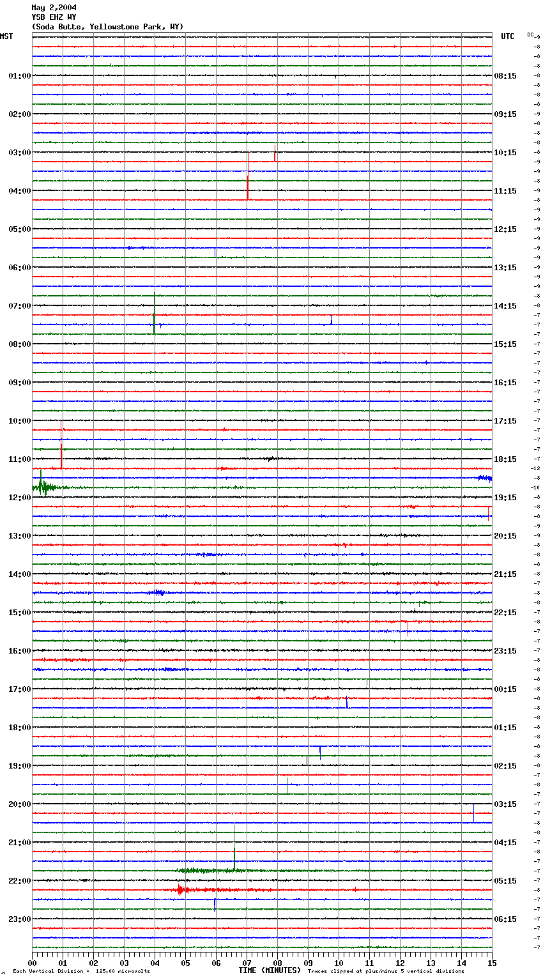Click the '06:15' UTC row label

point(505,919)
